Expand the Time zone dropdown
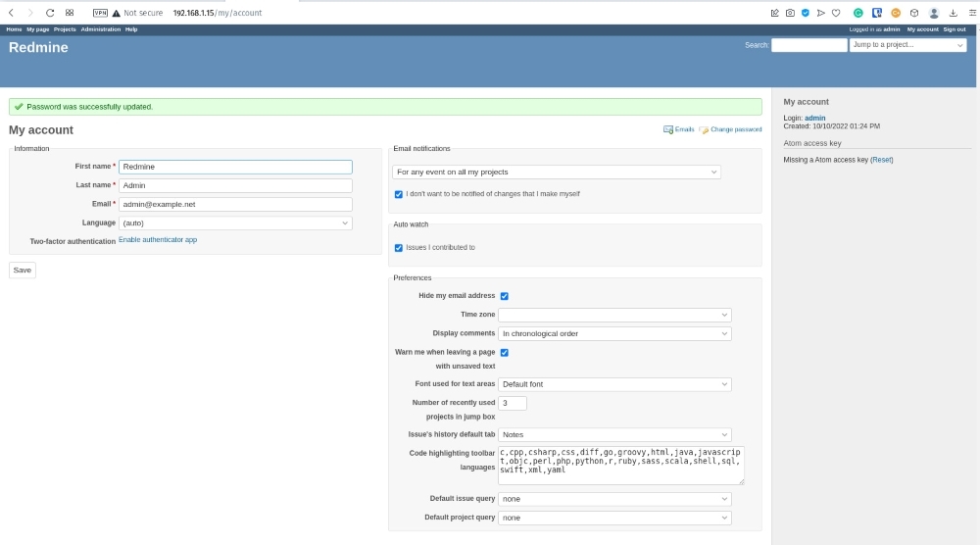 pyautogui.click(x=614, y=315)
